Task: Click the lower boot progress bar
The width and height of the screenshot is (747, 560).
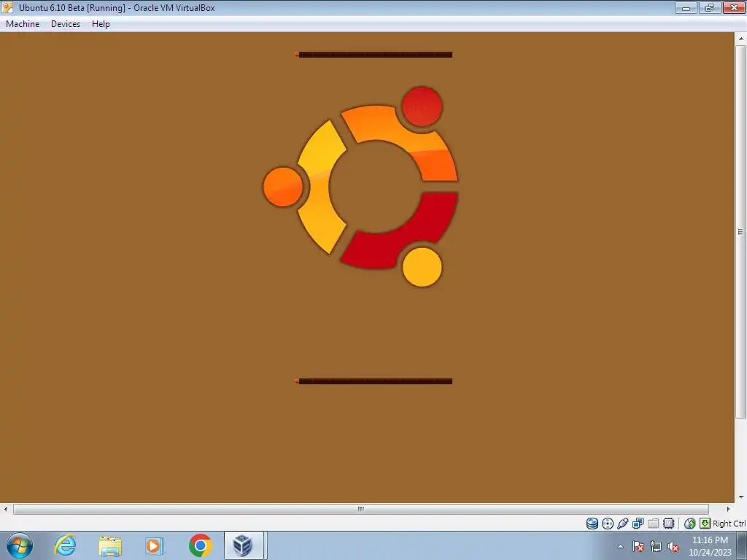Action: [373, 381]
